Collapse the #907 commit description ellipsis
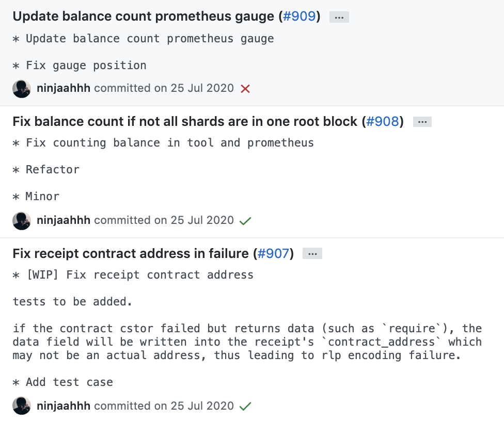This screenshot has height=421, width=504. [312, 254]
